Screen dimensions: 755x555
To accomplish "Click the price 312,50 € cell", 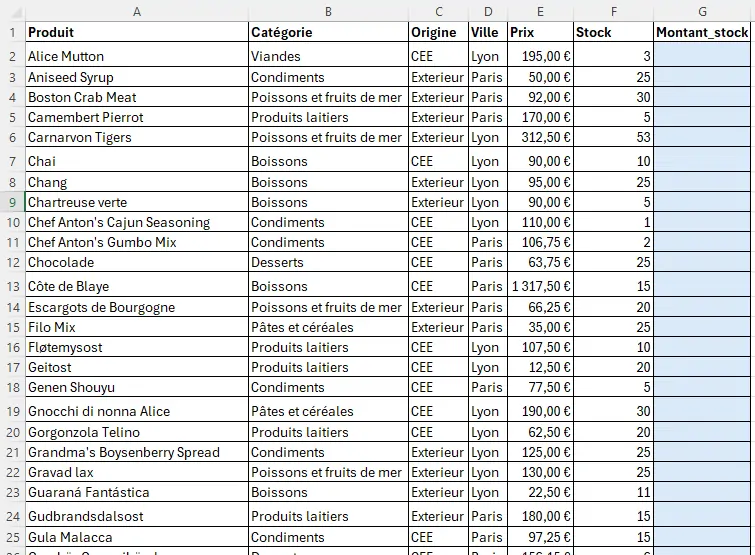I will 540,137.
